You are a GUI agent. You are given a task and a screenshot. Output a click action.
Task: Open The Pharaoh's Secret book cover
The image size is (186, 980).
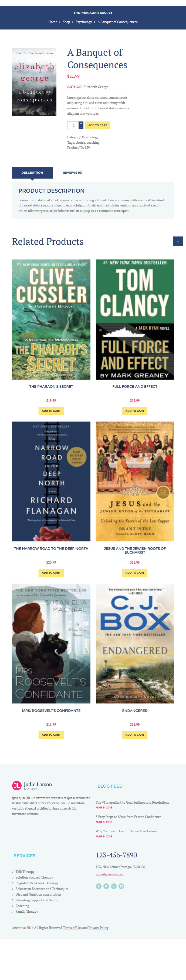point(51,319)
